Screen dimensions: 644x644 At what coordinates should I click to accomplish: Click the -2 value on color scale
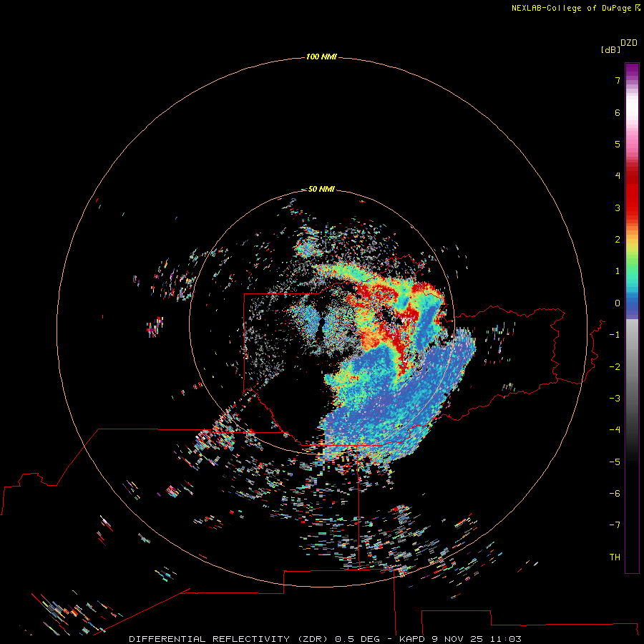pyautogui.click(x=615, y=367)
